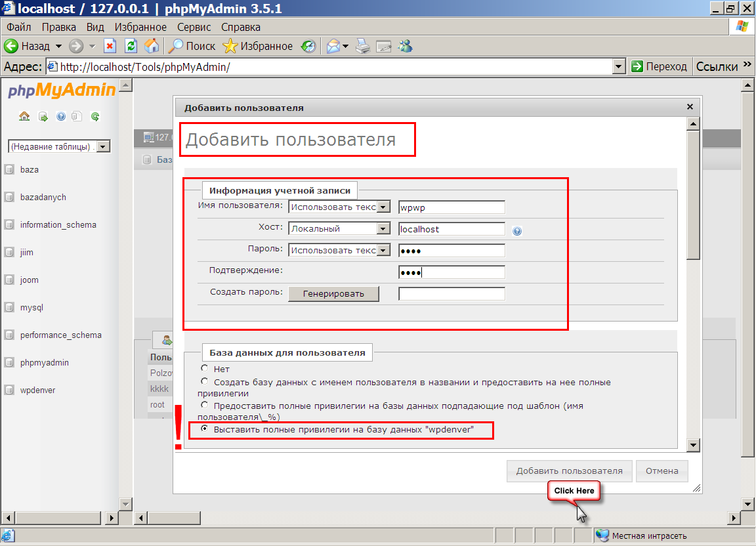Screen dimensions: 756x546
Task: Click database icon next to baza
Action: click(9, 169)
